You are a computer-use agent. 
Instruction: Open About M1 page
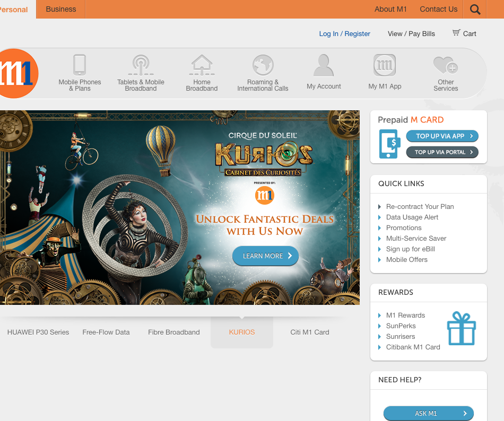(x=390, y=10)
